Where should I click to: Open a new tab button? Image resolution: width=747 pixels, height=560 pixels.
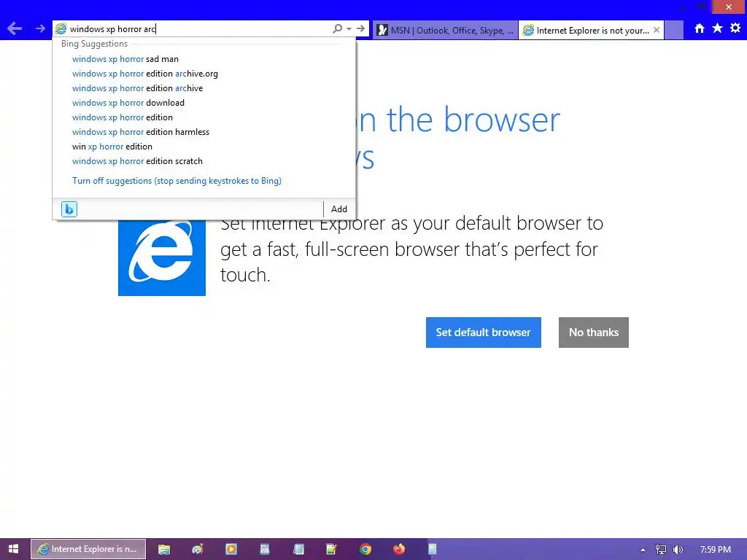click(x=673, y=30)
